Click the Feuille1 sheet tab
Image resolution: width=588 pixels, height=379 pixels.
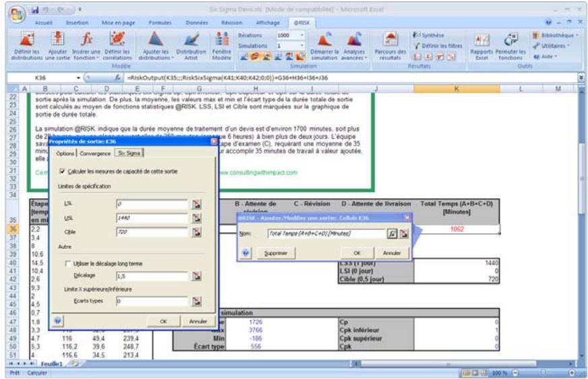tap(51, 363)
